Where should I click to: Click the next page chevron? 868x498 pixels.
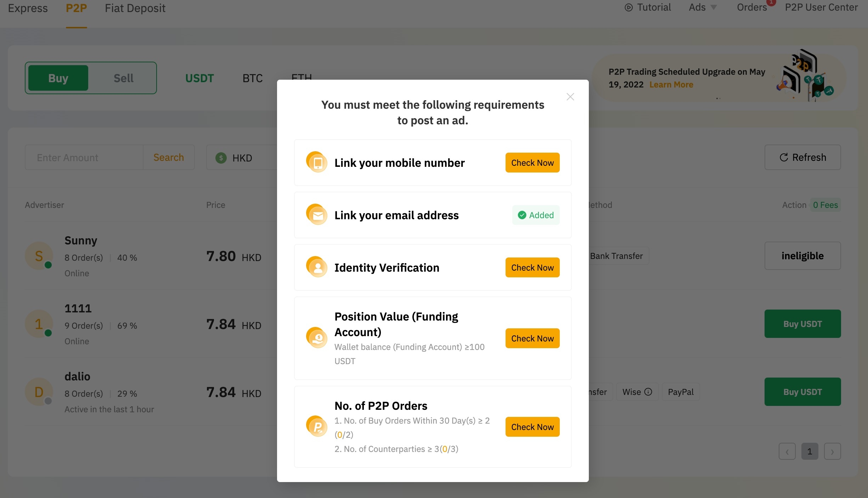(833, 451)
